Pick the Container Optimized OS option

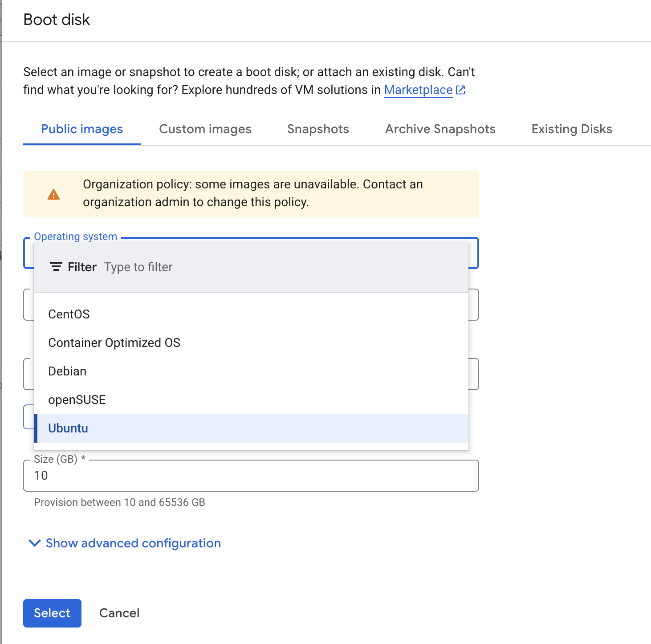click(114, 343)
